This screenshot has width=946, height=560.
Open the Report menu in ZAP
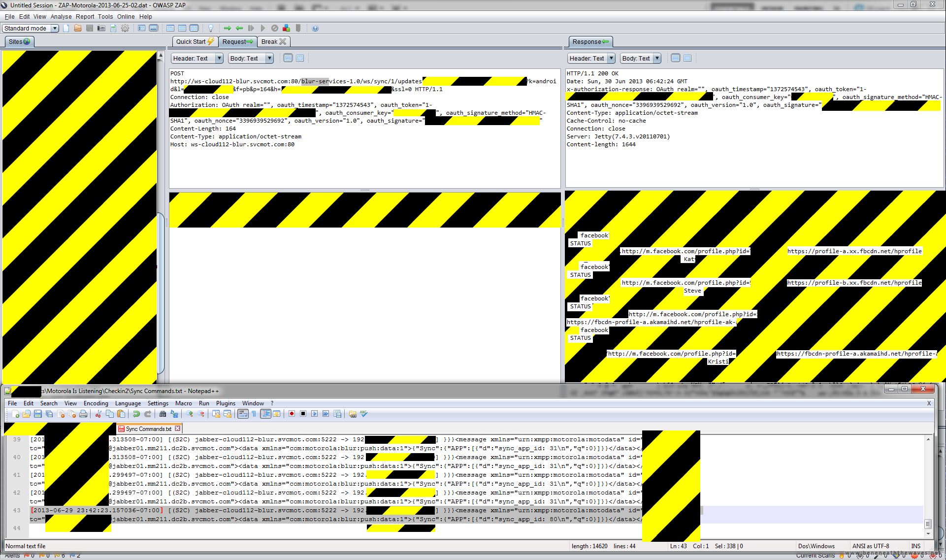[85, 16]
